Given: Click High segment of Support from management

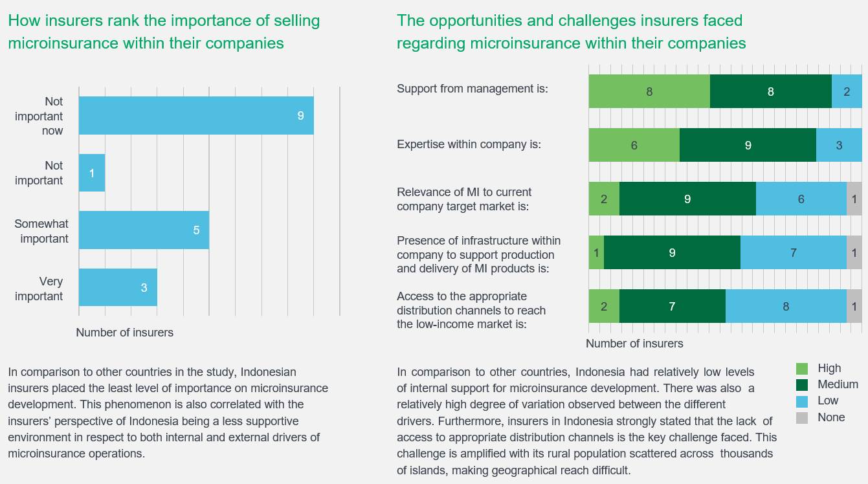Looking at the screenshot, I should click(649, 91).
